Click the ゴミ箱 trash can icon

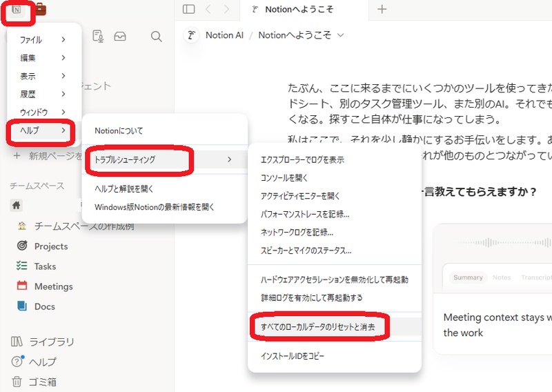[x=17, y=382]
